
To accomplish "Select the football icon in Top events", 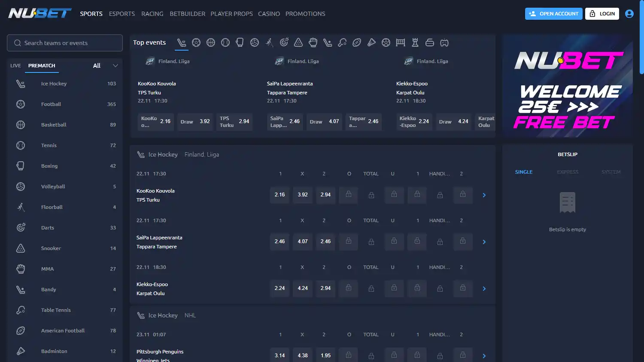I will coord(196,42).
